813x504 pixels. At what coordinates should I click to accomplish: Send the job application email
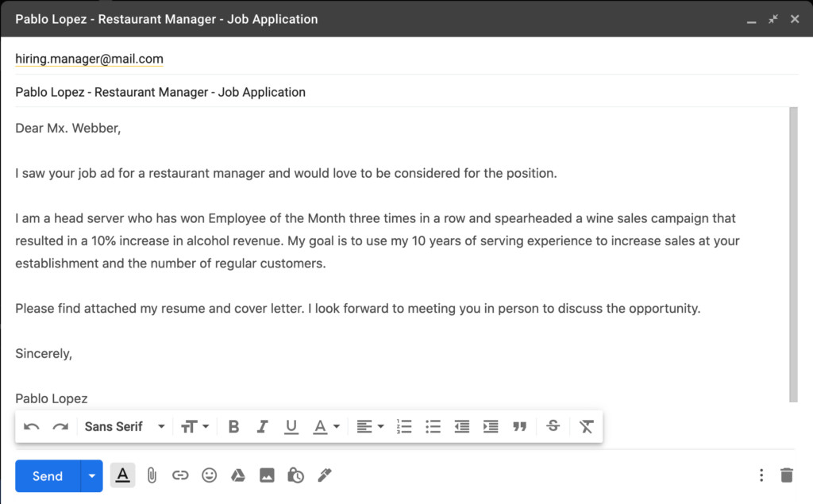point(47,475)
